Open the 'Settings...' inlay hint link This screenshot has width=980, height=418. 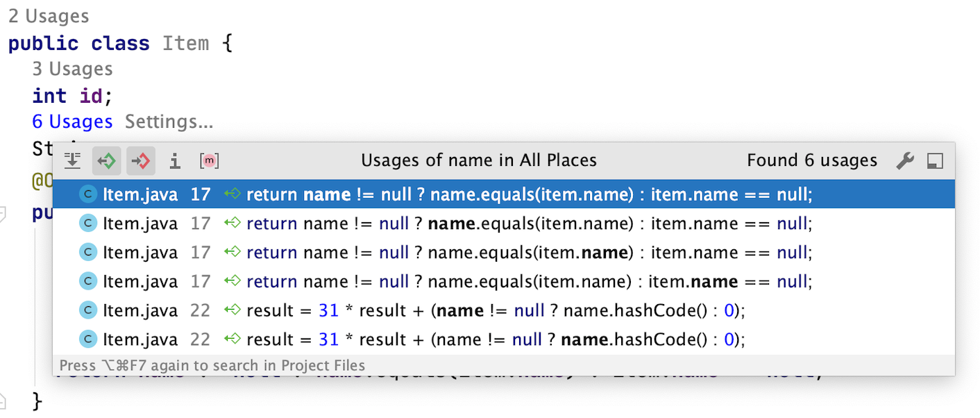coord(169,122)
